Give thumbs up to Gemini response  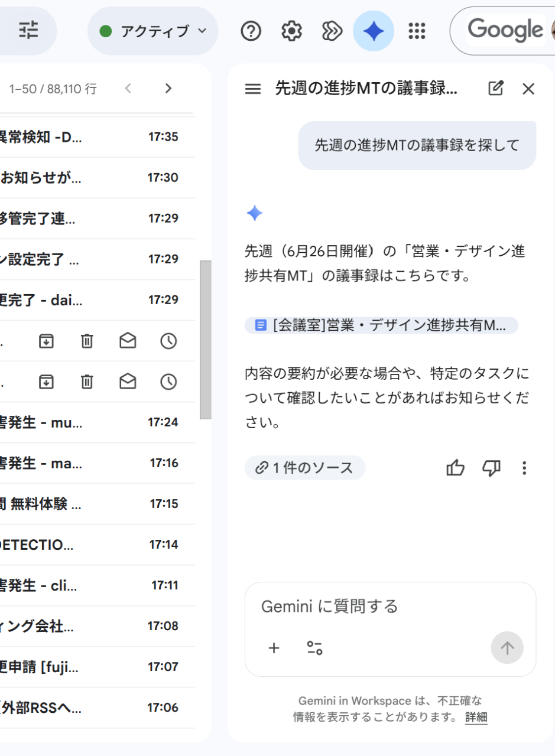[x=455, y=468]
